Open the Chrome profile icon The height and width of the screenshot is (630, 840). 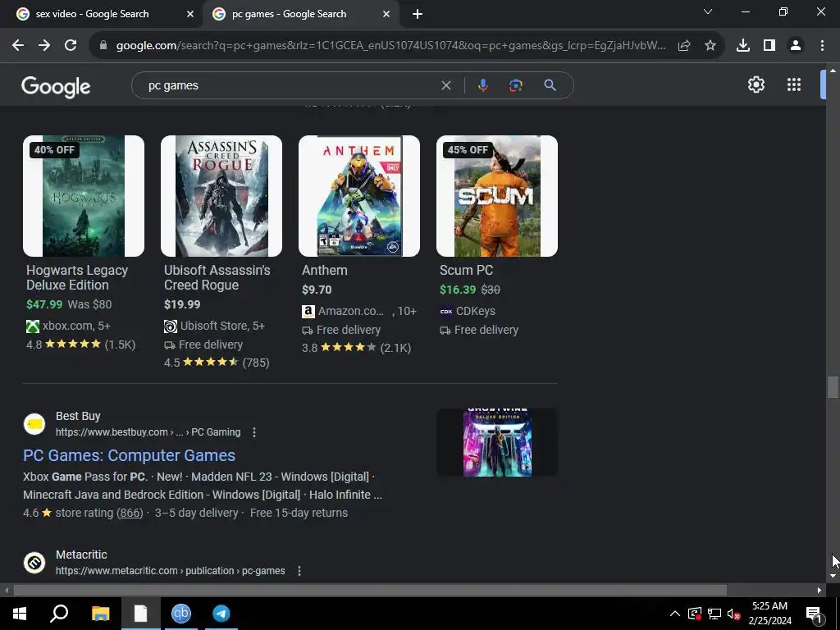(796, 46)
